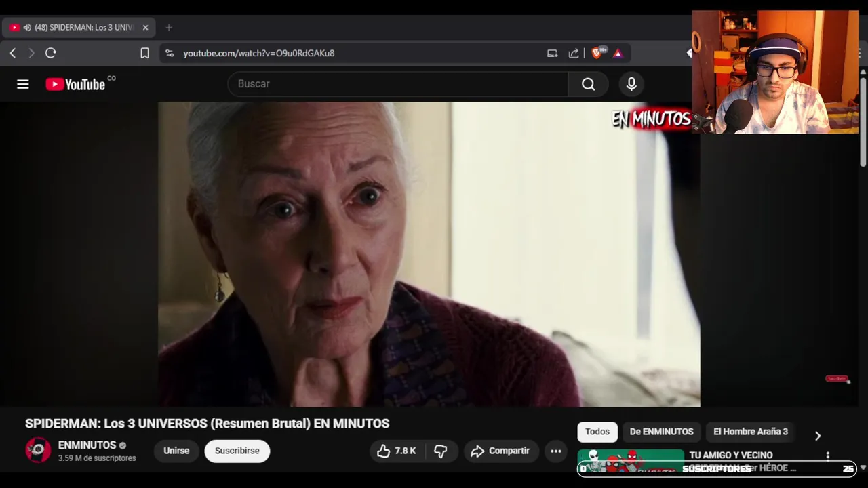
Task: Bookmark this page with the bookmark icon
Action: pos(144,53)
